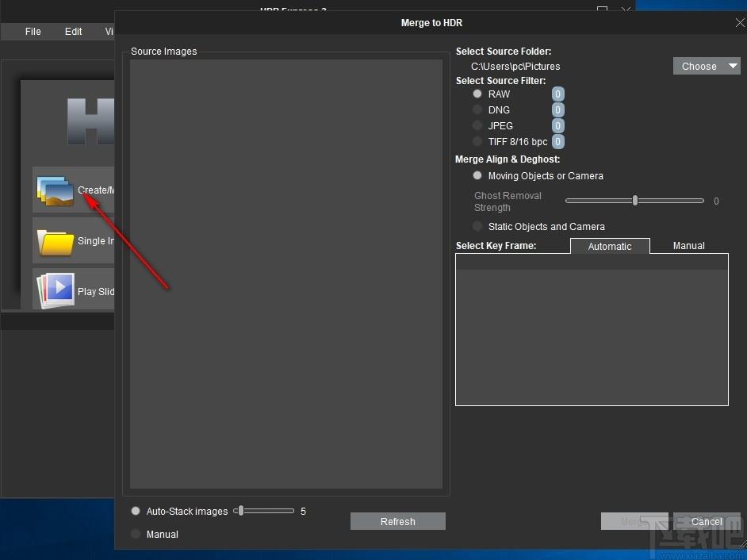Viewport: 747px width, 560px height.
Task: Click the Play Slideshow text label
Action: pos(96,291)
